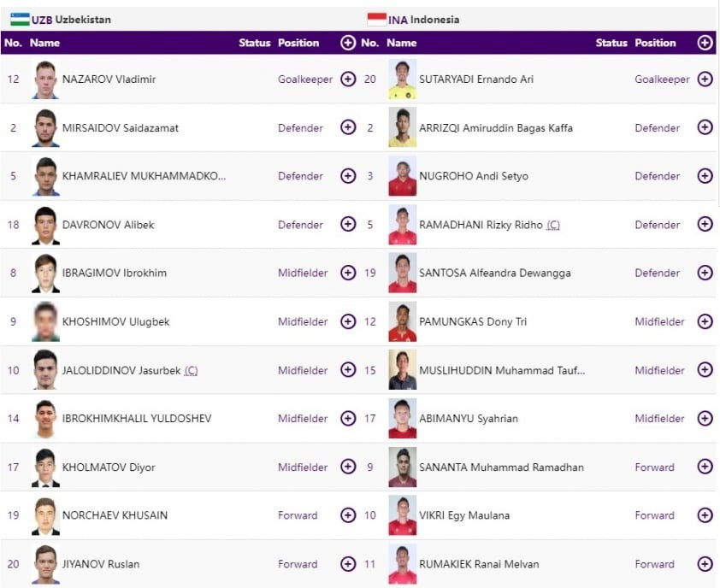Click the plus icon beside MIRSAIDOV Saidazamat

tap(348, 127)
